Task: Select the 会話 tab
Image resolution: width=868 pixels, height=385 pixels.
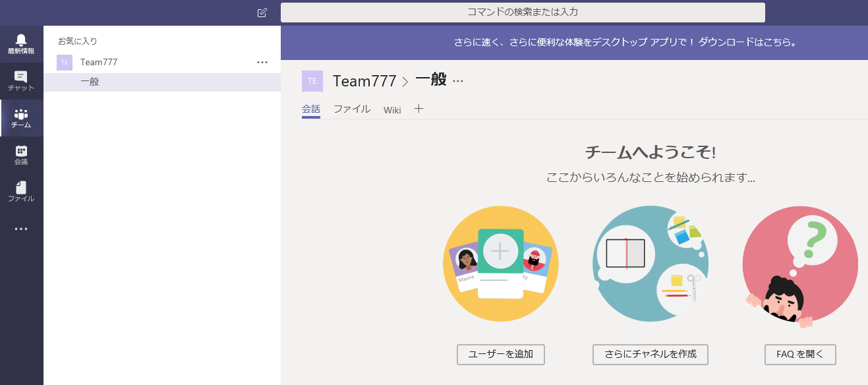Action: (x=311, y=109)
